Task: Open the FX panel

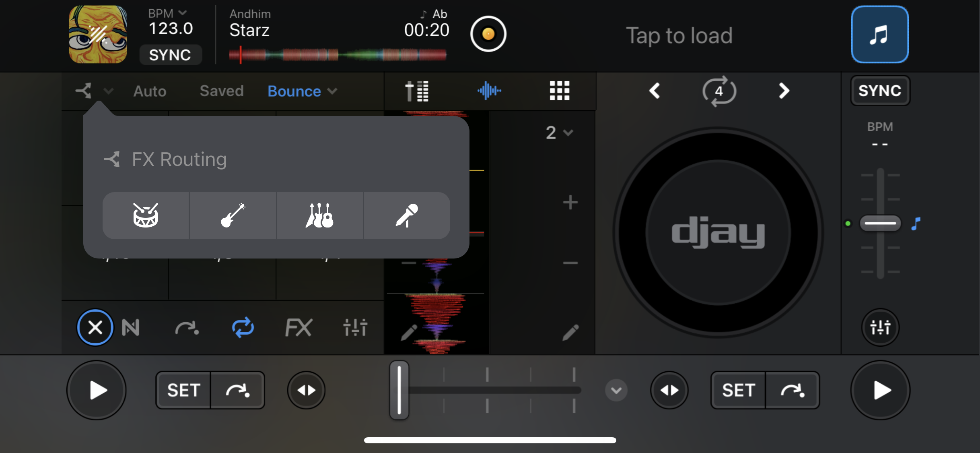Action: pos(299,327)
